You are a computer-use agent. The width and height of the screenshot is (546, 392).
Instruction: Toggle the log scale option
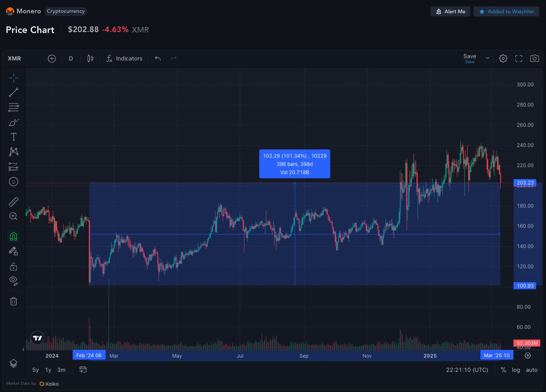coord(516,370)
